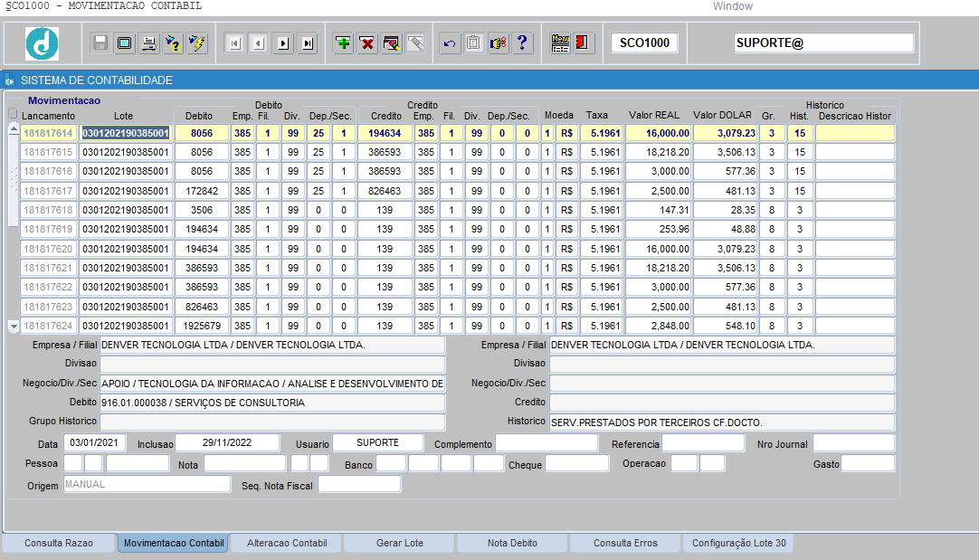Click Valor REAL 147.31 cell
The width and height of the screenshot is (979, 560).
tap(659, 210)
